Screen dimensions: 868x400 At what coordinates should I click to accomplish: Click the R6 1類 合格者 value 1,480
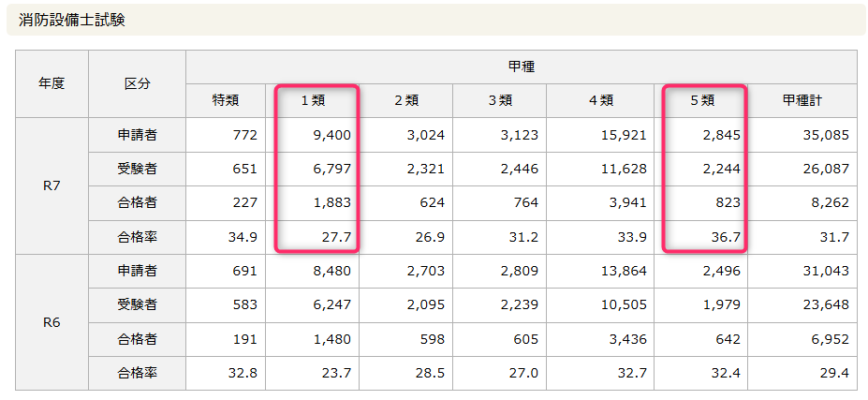coord(331,339)
